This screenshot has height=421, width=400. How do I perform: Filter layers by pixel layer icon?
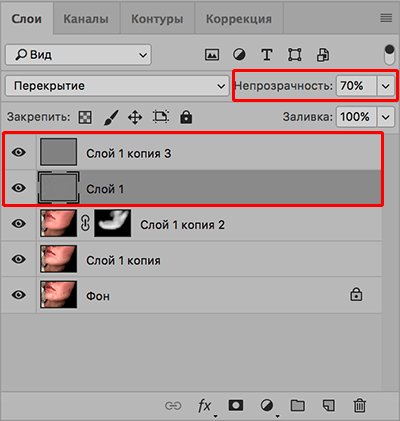coord(212,55)
